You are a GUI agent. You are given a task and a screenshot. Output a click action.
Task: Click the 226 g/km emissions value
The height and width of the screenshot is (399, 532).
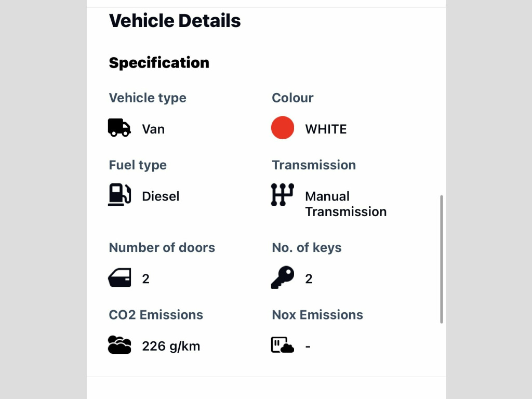tap(171, 347)
